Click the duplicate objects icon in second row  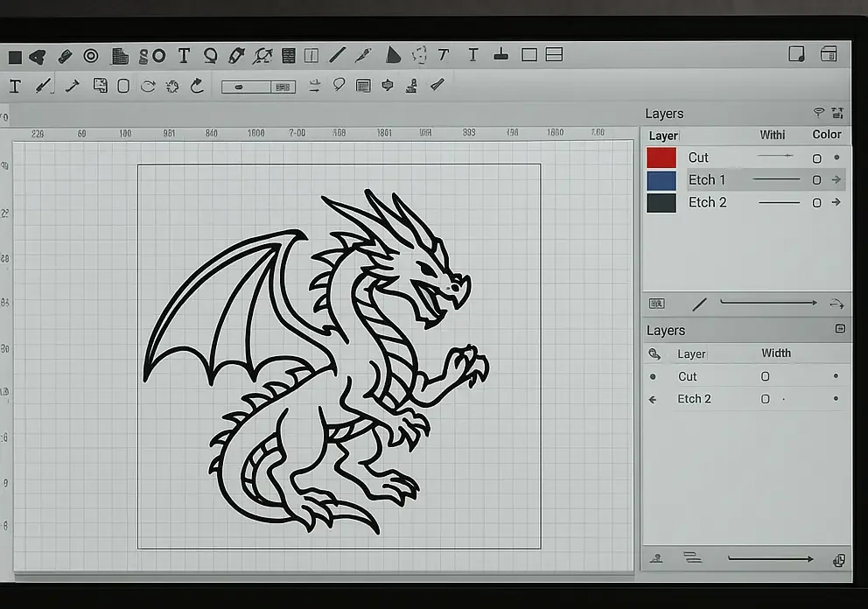(101, 85)
